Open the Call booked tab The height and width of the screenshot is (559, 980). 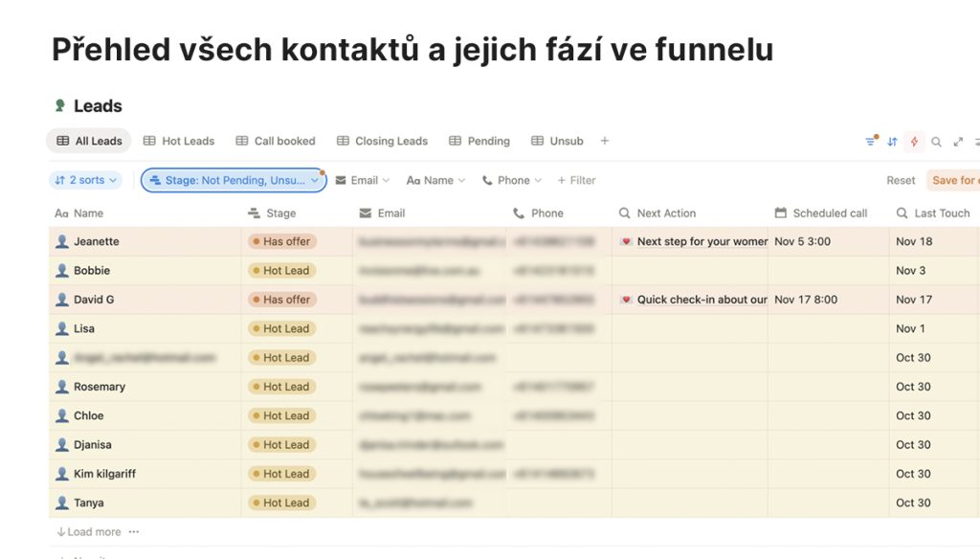point(276,141)
